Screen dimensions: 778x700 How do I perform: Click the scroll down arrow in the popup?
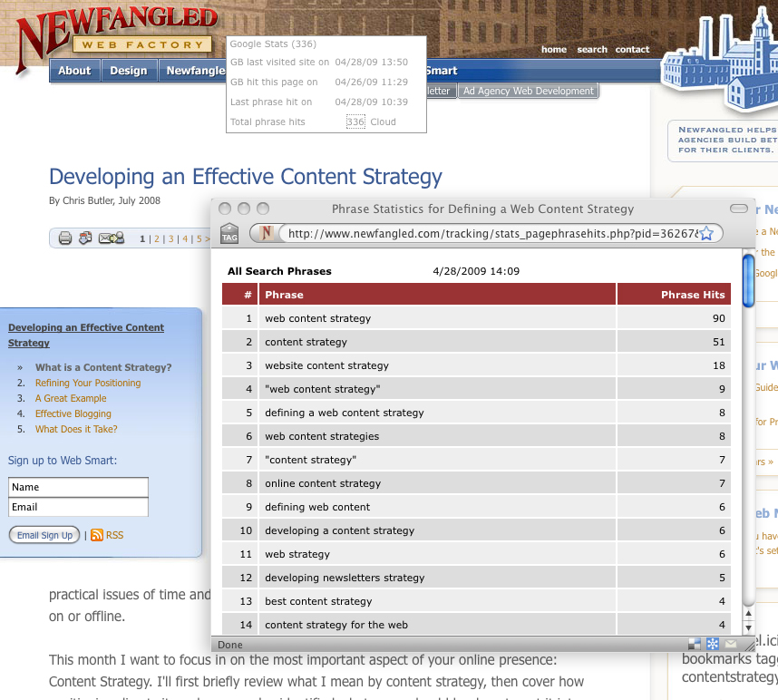pyautogui.click(x=748, y=627)
